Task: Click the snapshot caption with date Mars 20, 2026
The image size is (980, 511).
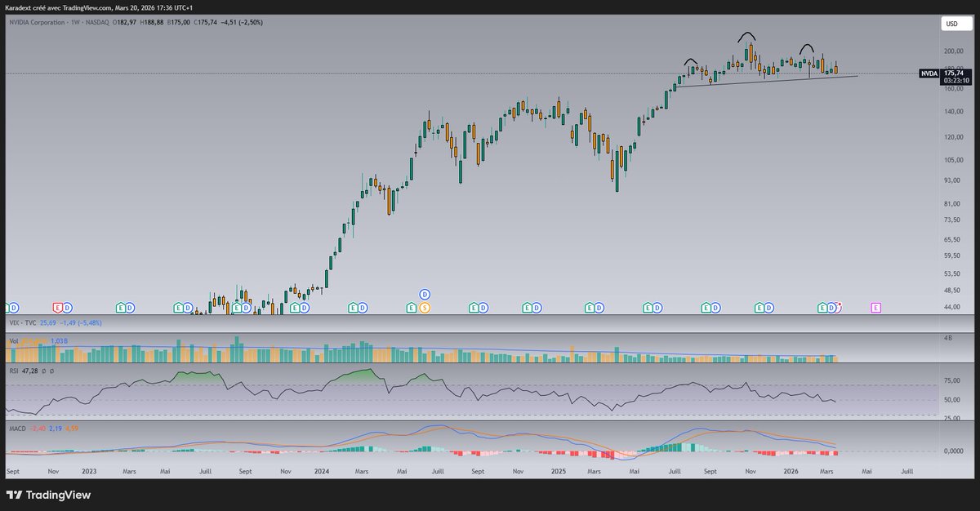Action: pyautogui.click(x=99, y=7)
